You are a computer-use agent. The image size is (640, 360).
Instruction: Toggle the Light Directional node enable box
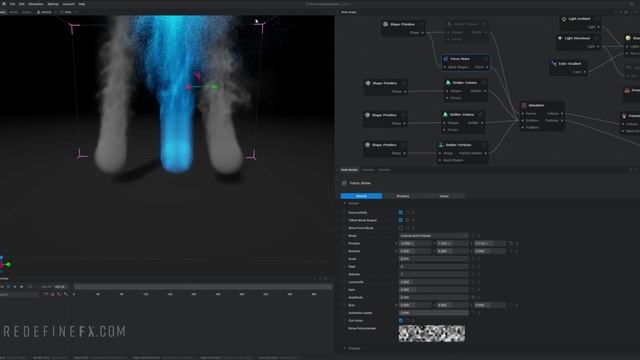(x=597, y=38)
